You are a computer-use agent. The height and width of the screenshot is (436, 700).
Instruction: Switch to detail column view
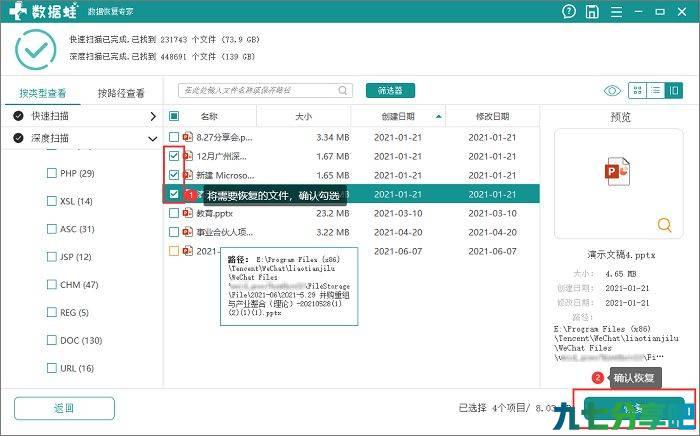(674, 91)
